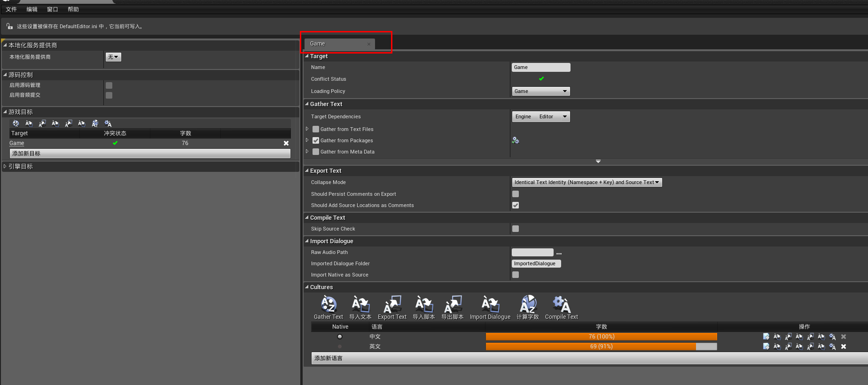The width and height of the screenshot is (868, 385).
Task: Expand the 引擎目标 section
Action: tap(5, 166)
